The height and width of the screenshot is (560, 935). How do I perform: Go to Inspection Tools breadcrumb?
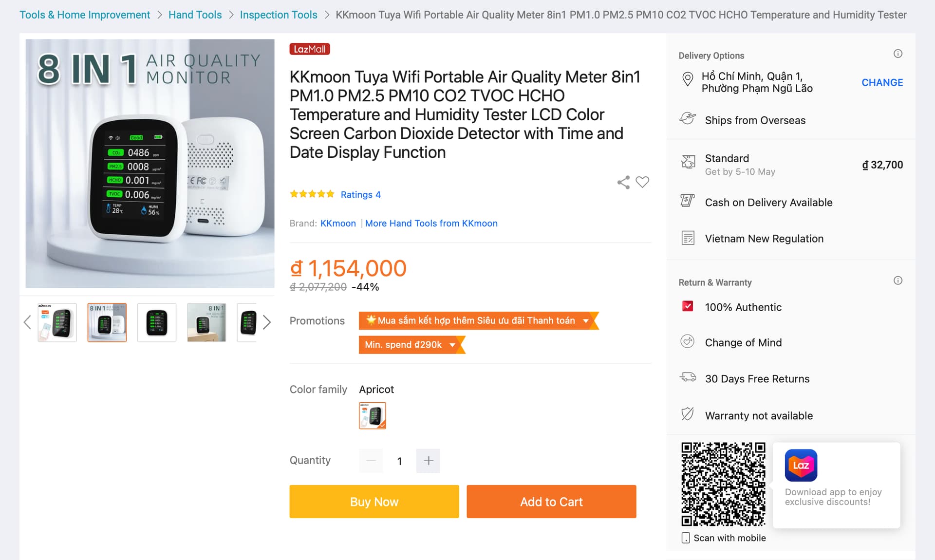coord(279,15)
